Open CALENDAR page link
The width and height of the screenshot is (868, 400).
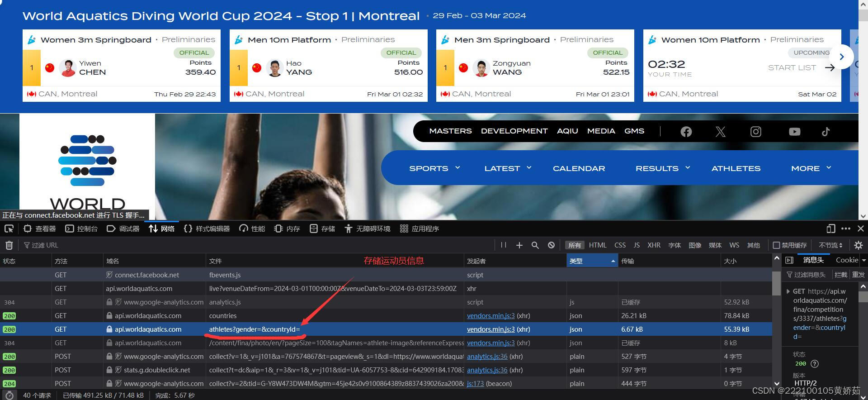[579, 168]
